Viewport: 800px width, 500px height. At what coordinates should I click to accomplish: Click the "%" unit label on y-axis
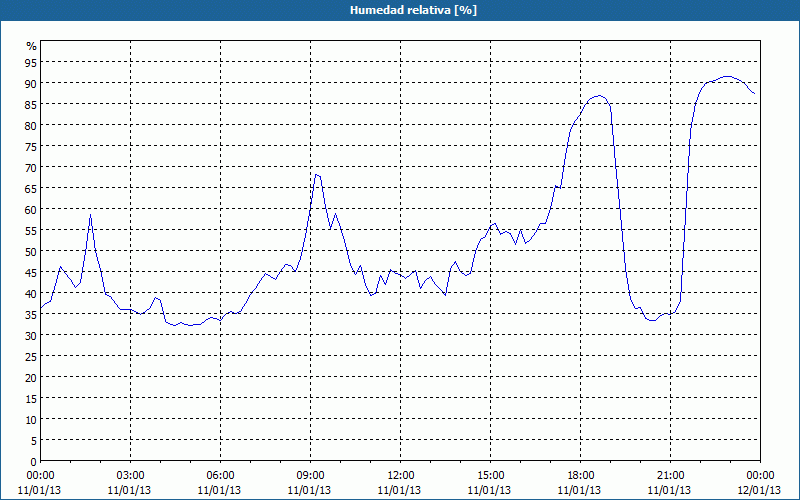32,46
